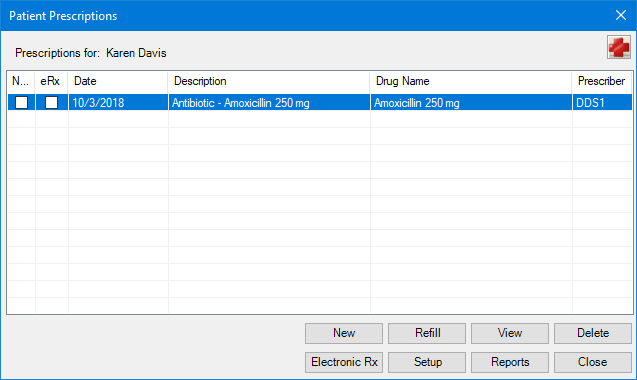Sort by the Drug Name column header
637x380 pixels.
tap(471, 81)
